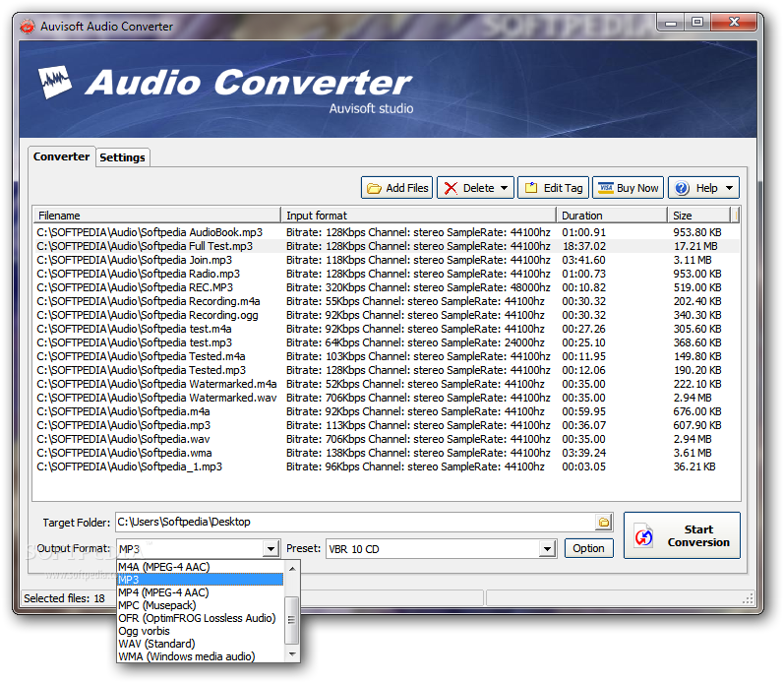This screenshot has width=784, height=683.
Task: Browse target folder using folder icon
Action: click(604, 523)
